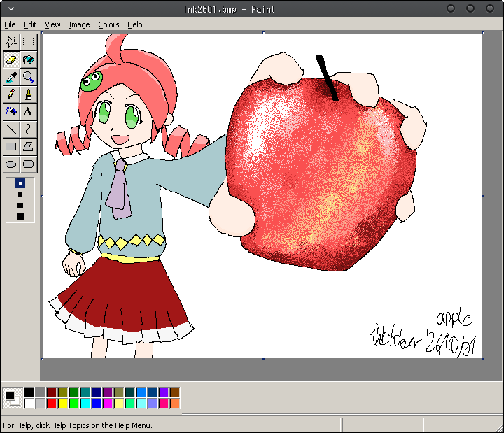The width and height of the screenshot is (504, 433).
Task: Select the Ellipse shape tool
Action: [x=11, y=164]
